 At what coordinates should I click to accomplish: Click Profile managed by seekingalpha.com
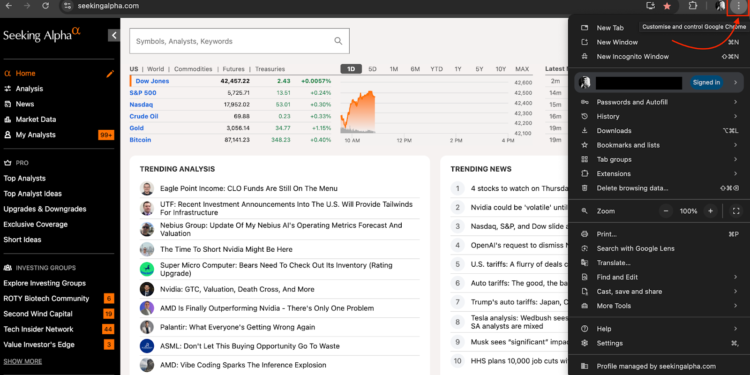pos(656,366)
